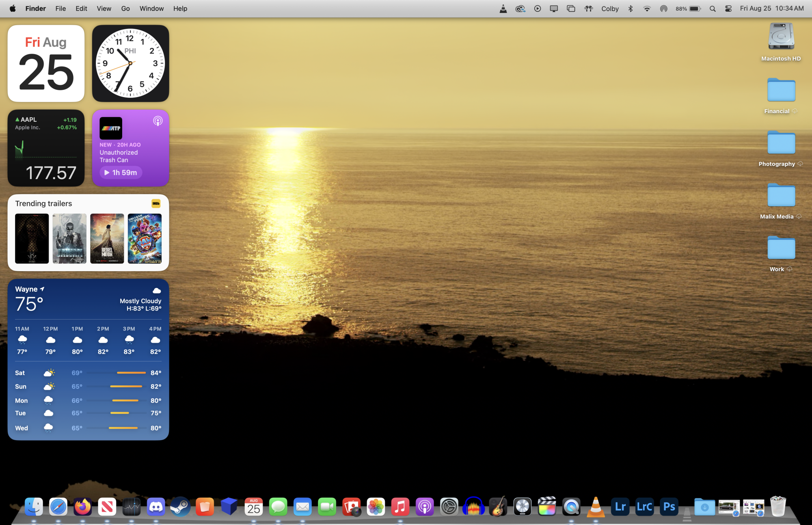Launch Discord from the Dock
The width and height of the screenshot is (812, 525).
coord(156,507)
